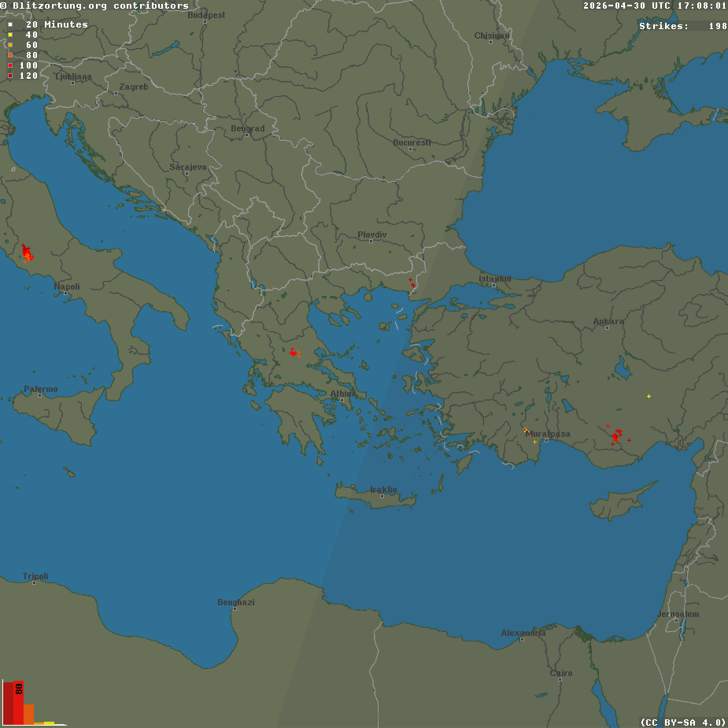This screenshot has width=728, height=728.
Task: Select the Athina city marker
Action: pos(342,400)
